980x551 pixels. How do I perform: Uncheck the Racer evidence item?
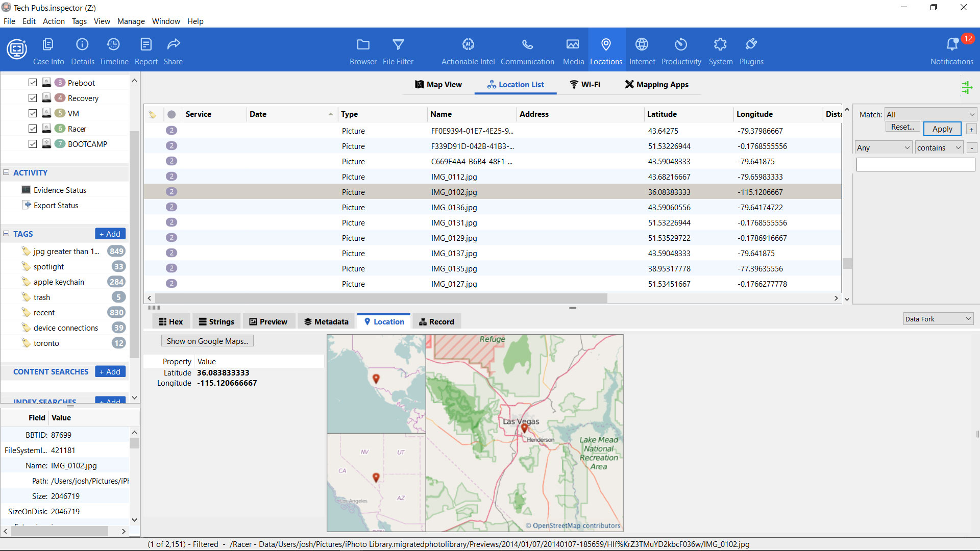coord(33,129)
